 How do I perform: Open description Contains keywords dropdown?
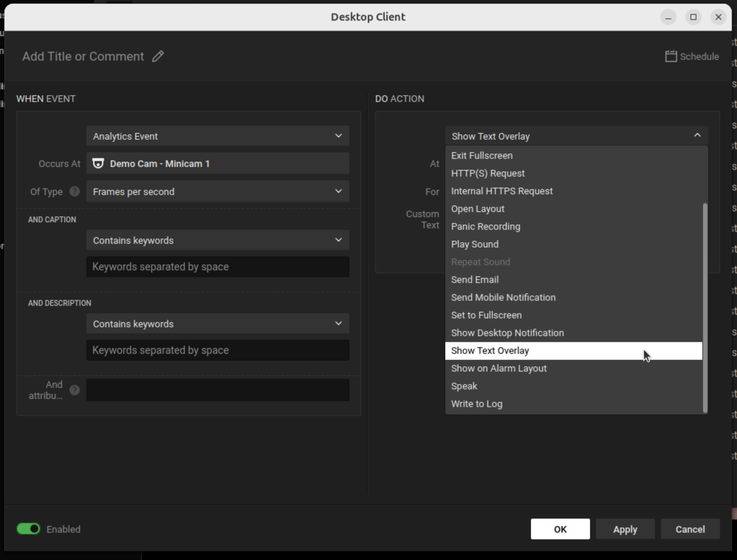pos(217,324)
